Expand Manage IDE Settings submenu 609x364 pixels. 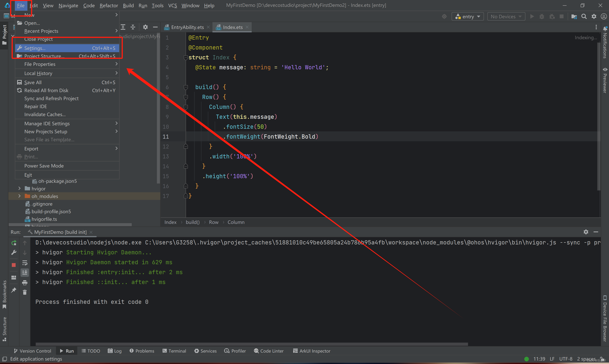117,123
